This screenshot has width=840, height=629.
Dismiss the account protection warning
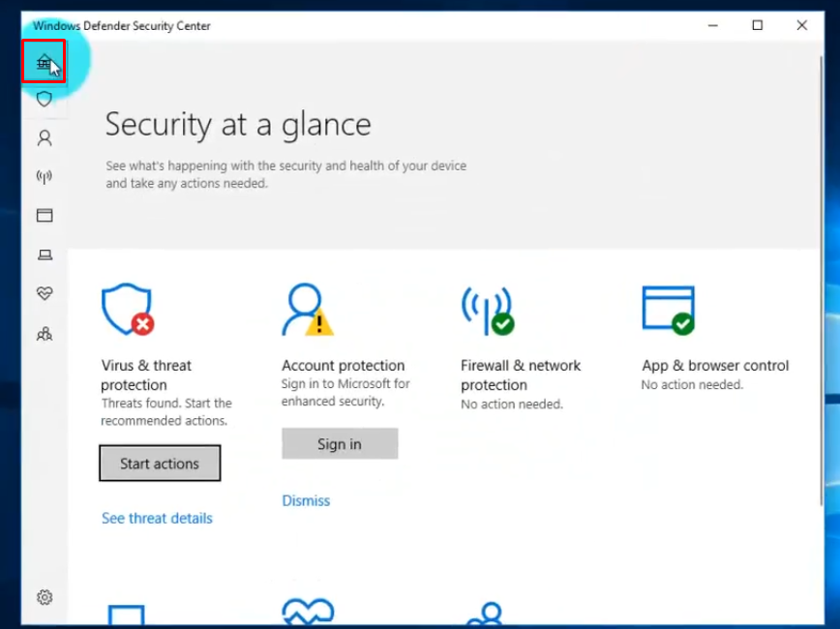[306, 500]
